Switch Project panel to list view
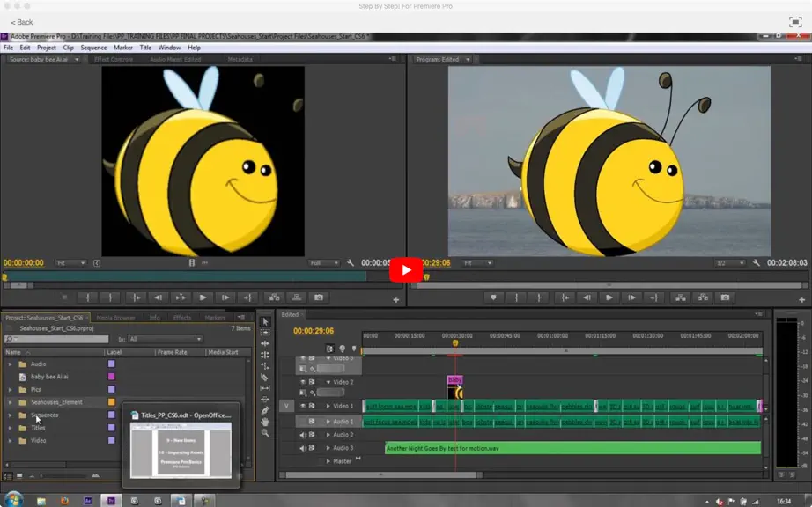This screenshot has height=507, width=812. [x=8, y=476]
